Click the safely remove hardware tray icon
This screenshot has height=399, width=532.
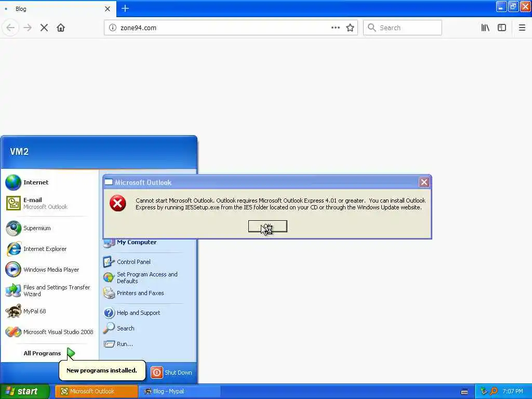point(484,391)
